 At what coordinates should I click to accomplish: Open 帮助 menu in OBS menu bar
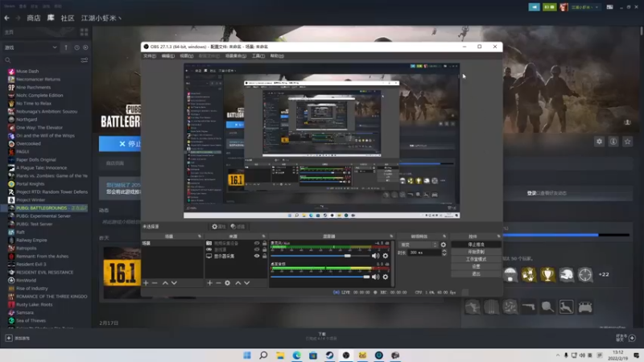pyautogui.click(x=277, y=56)
